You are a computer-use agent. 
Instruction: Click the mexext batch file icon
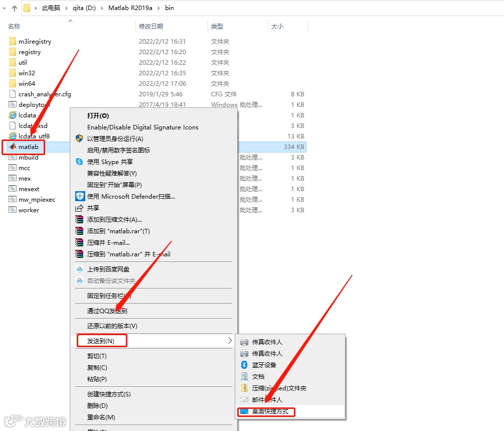[x=13, y=189]
